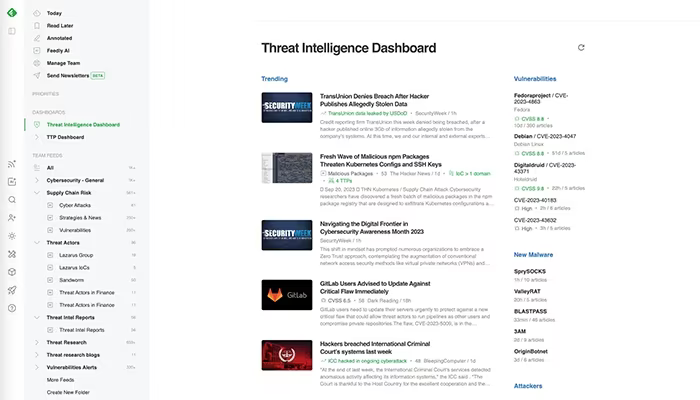This screenshot has height=400, width=700.
Task: Click the boards icon in left rail
Action: pos(12,182)
